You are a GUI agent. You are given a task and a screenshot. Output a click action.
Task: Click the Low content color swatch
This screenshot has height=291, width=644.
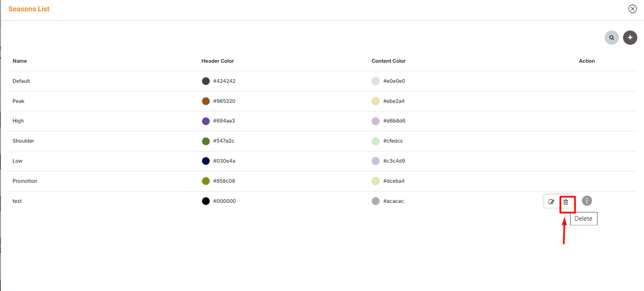[x=375, y=161]
